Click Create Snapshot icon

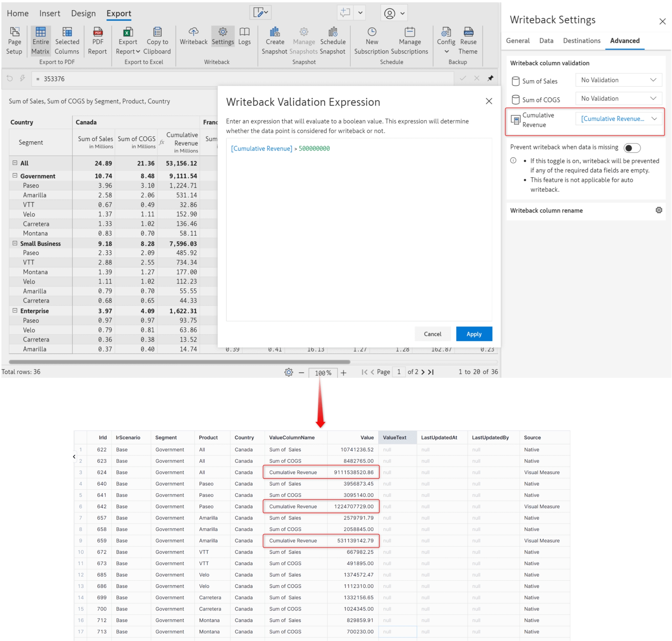coord(275,32)
